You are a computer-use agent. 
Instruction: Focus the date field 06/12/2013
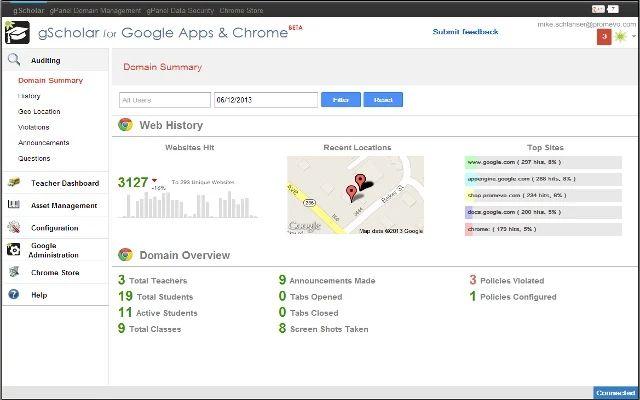(x=266, y=100)
